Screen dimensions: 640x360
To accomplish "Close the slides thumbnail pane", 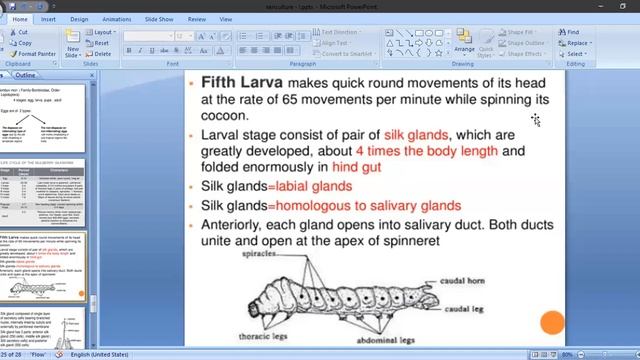I will [92, 75].
